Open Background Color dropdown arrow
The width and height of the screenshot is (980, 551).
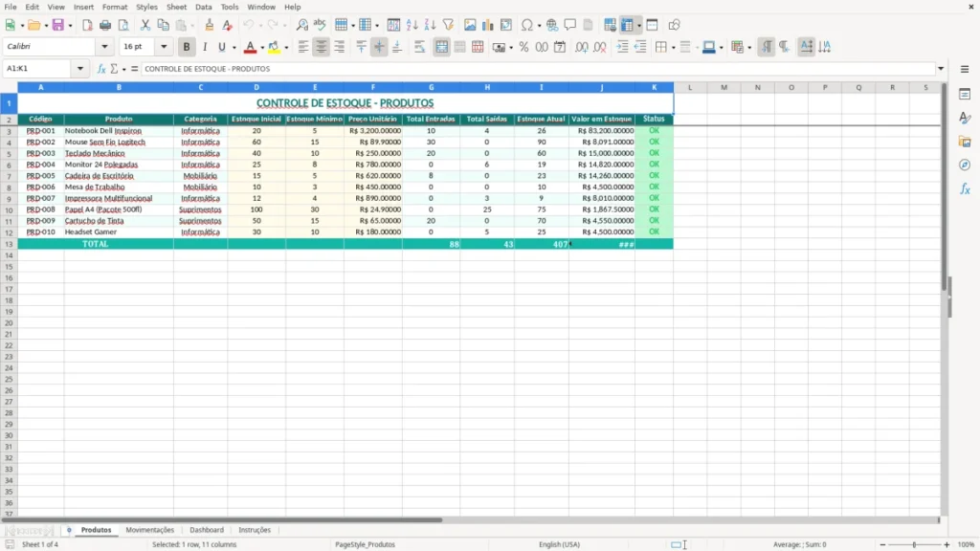tap(286, 48)
